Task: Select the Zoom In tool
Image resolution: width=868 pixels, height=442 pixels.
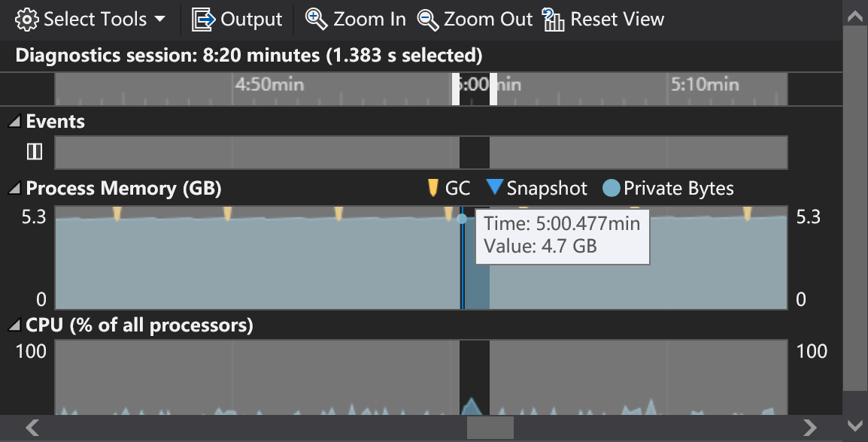Action: (x=354, y=19)
